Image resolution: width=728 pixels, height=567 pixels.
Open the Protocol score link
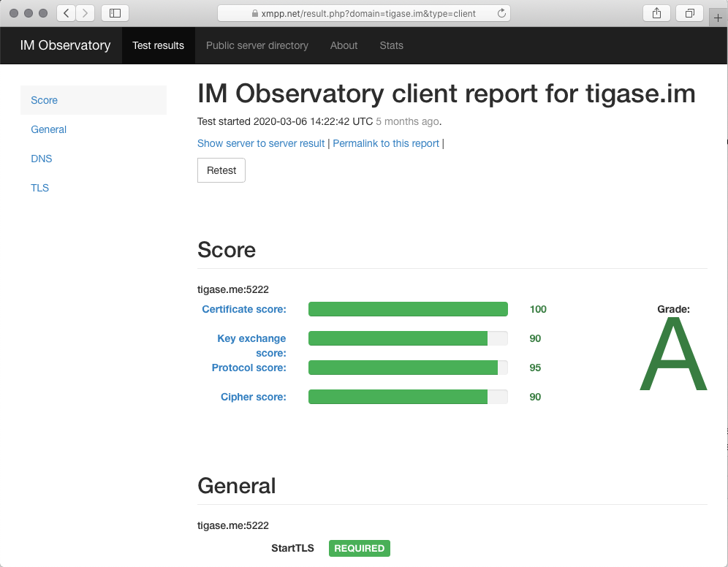pyautogui.click(x=249, y=368)
